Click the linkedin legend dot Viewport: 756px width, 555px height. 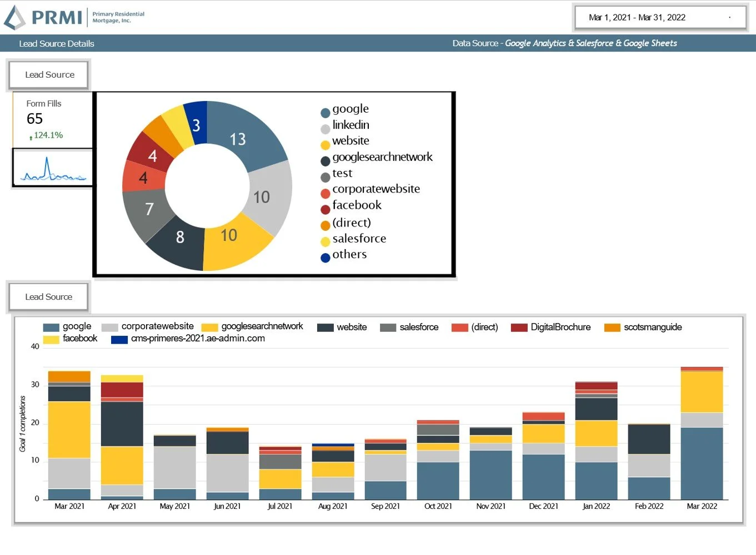tap(326, 129)
